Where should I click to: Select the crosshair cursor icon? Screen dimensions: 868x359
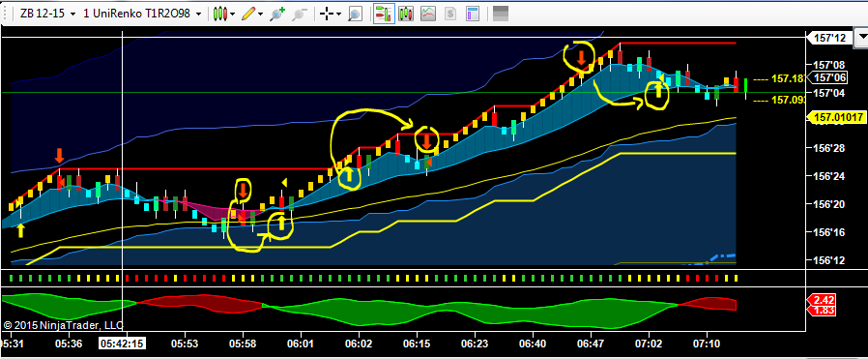tap(328, 14)
